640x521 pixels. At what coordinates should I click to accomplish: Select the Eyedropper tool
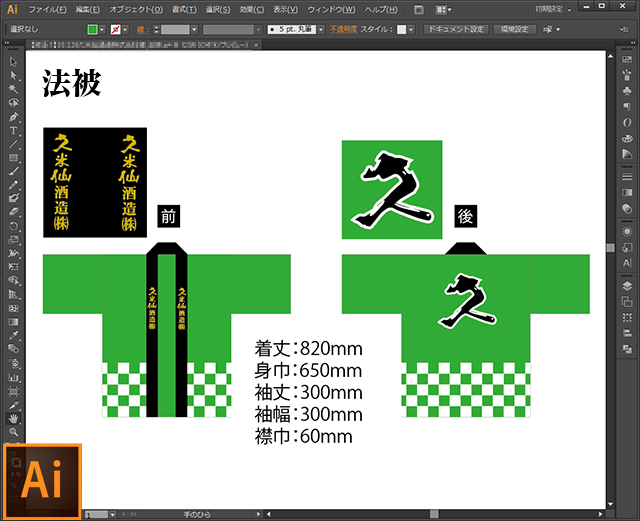[x=13, y=335]
